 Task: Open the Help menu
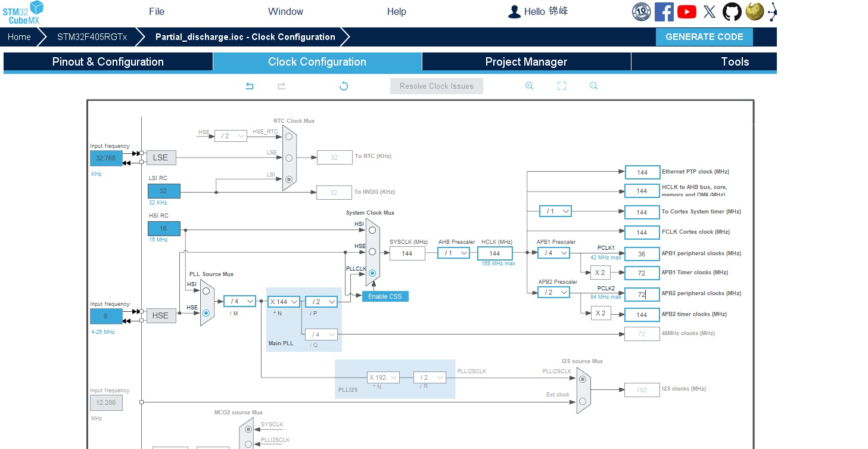397,12
